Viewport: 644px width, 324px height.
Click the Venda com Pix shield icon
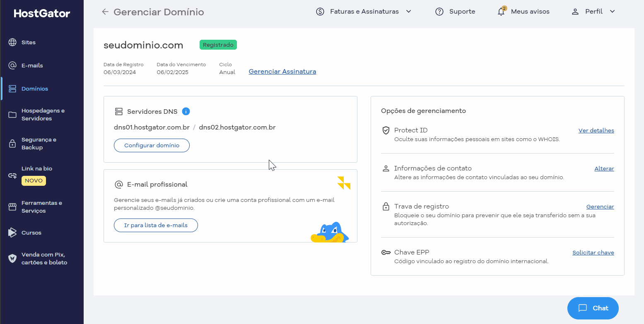(x=12, y=258)
